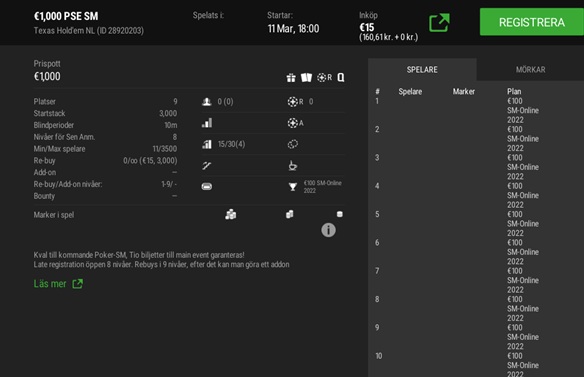Viewport: 584px width, 377px height.
Task: Click the rebuy chip R icon in header row
Action: click(324, 77)
